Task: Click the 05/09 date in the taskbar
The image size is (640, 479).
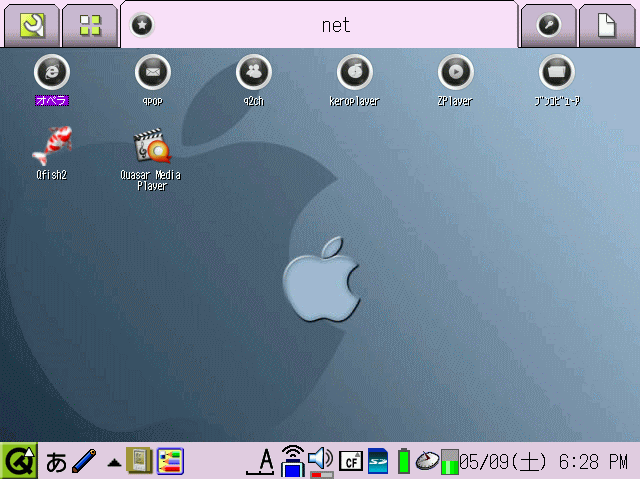Action: pos(503,462)
